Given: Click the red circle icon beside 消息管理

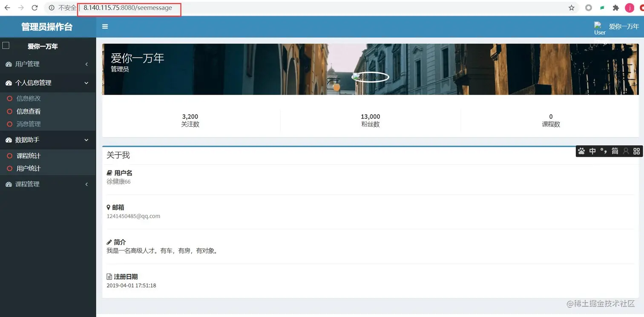Looking at the screenshot, I should (10, 124).
